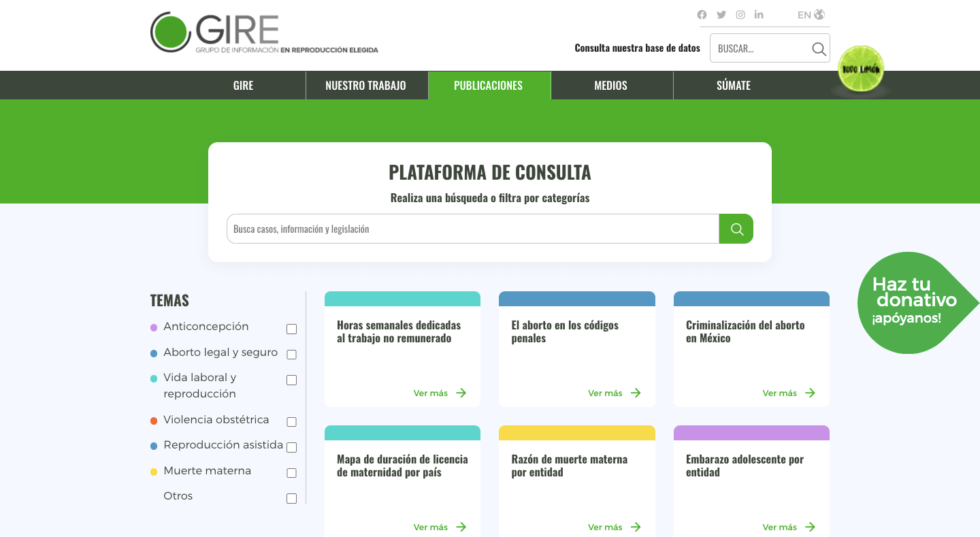Open GIRE LinkedIn page icon
980x537 pixels.
point(759,15)
